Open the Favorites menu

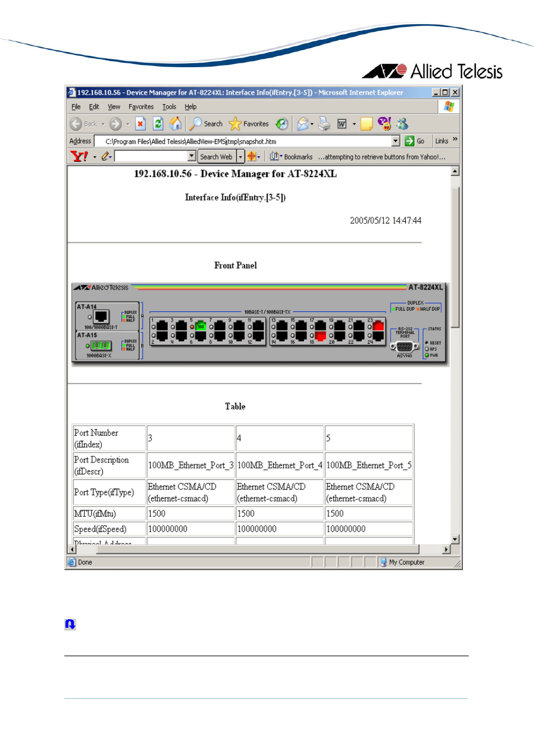tap(141, 107)
